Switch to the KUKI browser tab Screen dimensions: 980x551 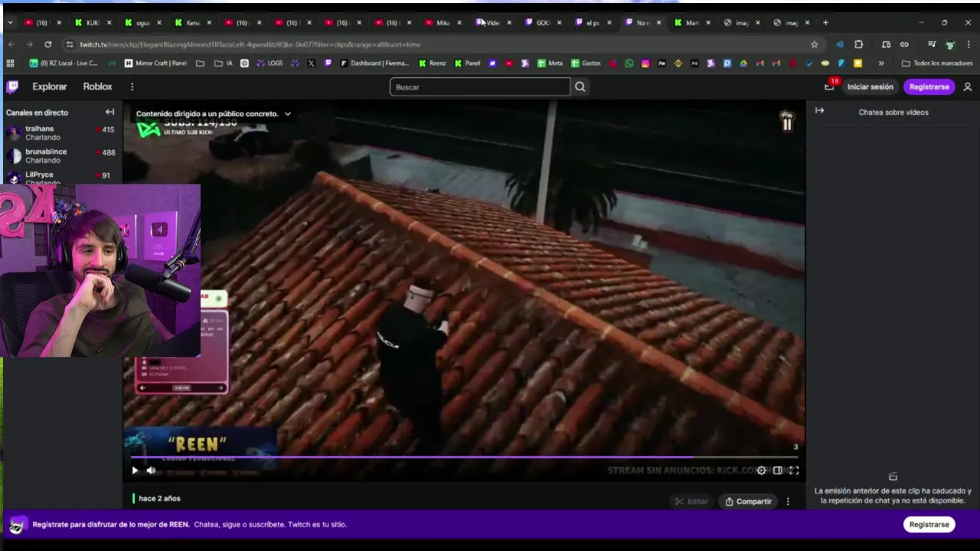[93, 22]
